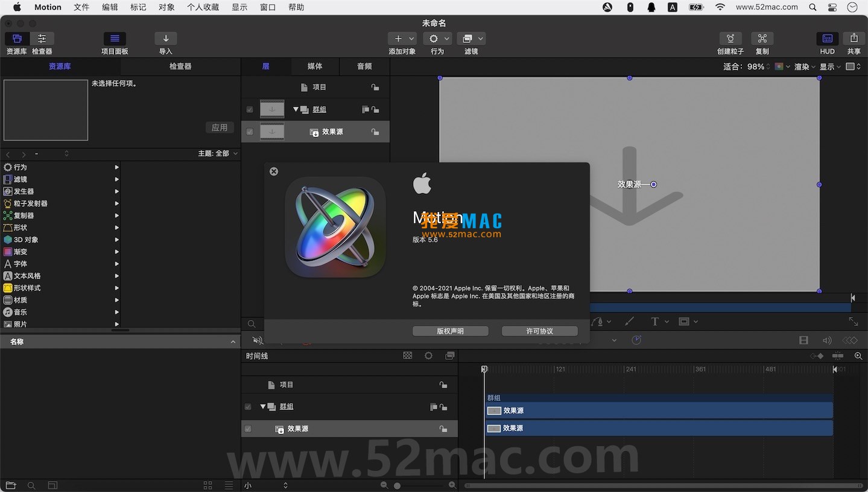This screenshot has width=868, height=492.
Task: Select the Text tool in canvas toolbar
Action: point(655,322)
